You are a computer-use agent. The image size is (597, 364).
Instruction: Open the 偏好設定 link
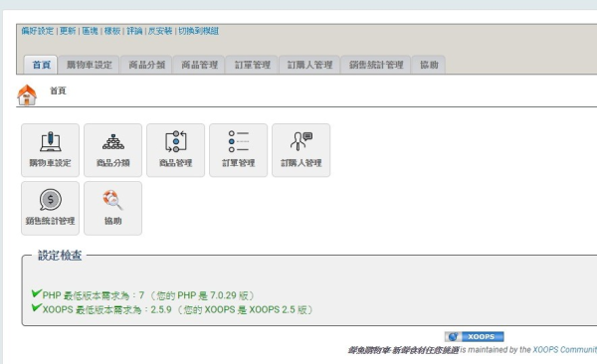tap(38, 31)
